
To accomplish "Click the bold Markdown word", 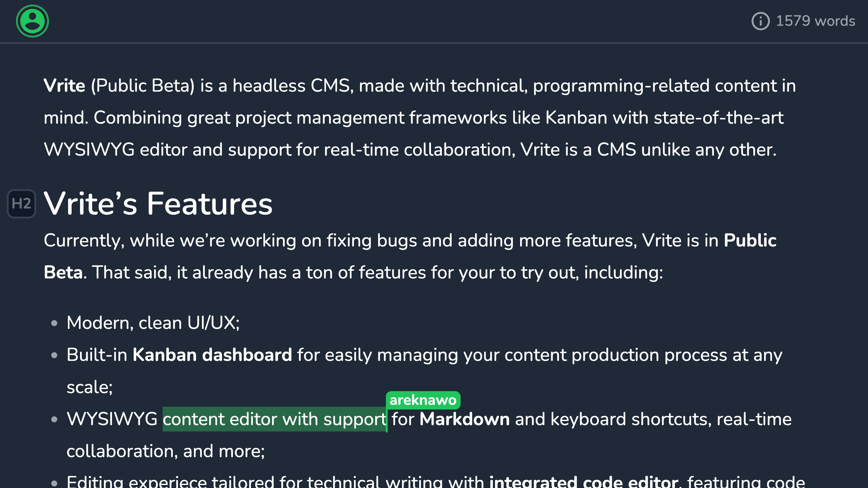I will point(464,419).
